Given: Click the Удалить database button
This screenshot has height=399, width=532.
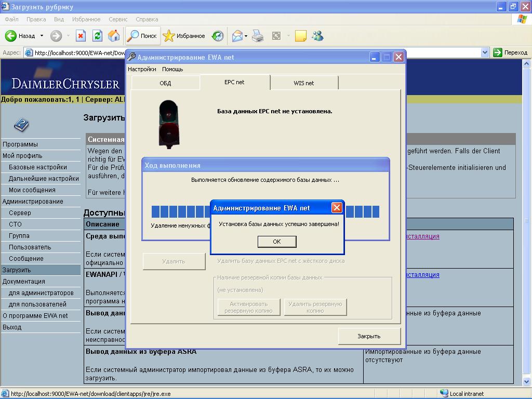Looking at the screenshot, I should click(x=174, y=261).
